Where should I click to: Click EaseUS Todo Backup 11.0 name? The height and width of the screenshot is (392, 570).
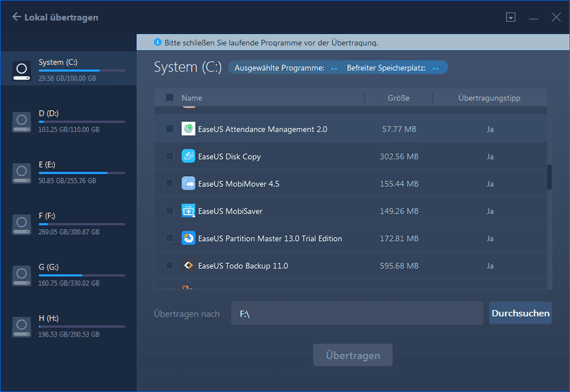tap(243, 266)
